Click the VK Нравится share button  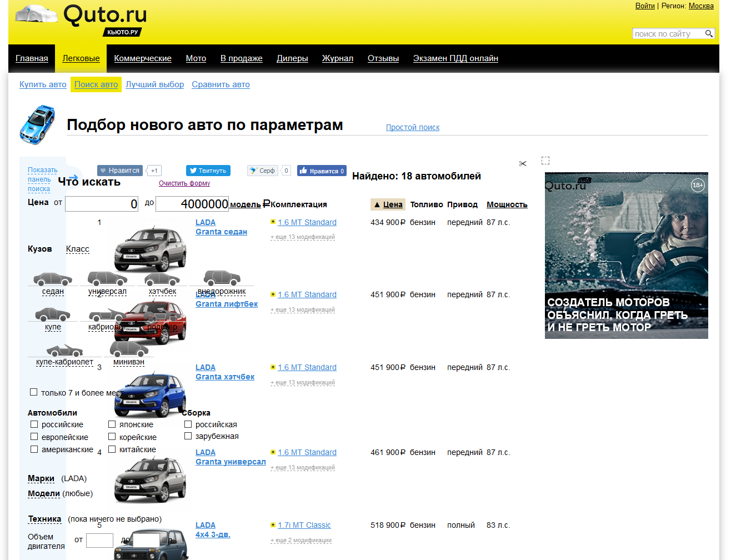[120, 171]
